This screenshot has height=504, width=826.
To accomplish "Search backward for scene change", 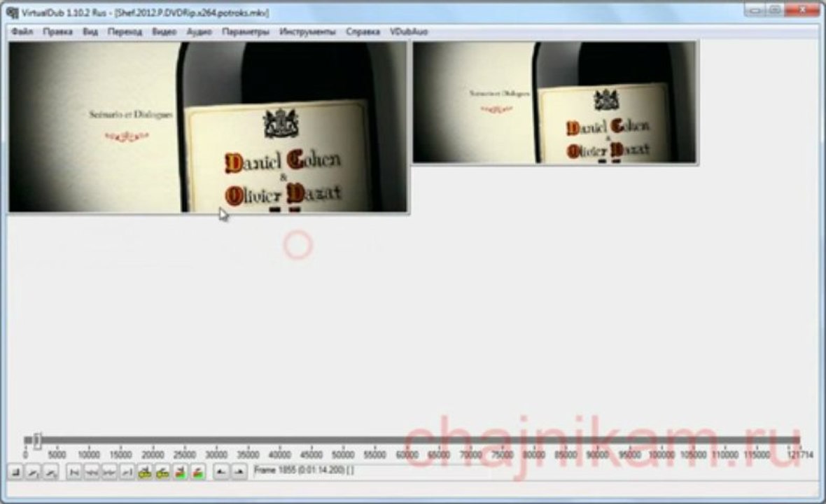I will point(180,472).
